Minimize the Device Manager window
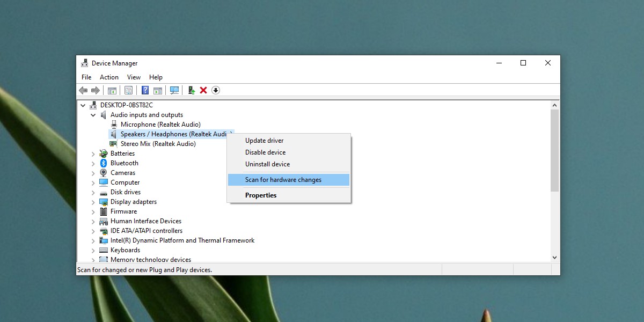Viewport: 644px width, 322px height. [499, 63]
